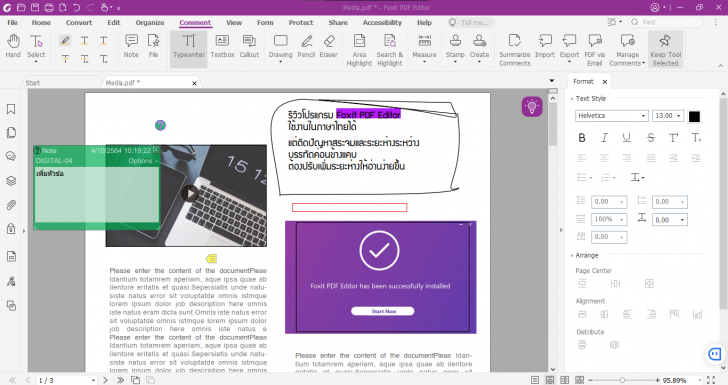Select the Textbox tool

(222, 46)
